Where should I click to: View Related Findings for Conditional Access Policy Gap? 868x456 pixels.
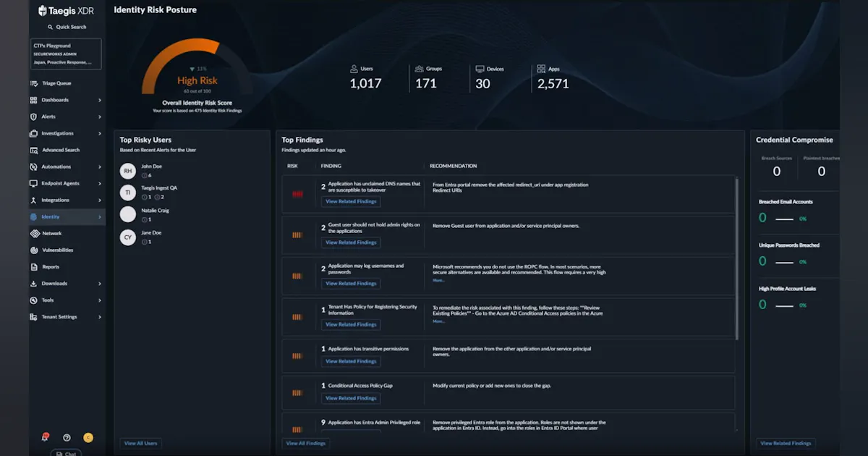[x=351, y=398]
